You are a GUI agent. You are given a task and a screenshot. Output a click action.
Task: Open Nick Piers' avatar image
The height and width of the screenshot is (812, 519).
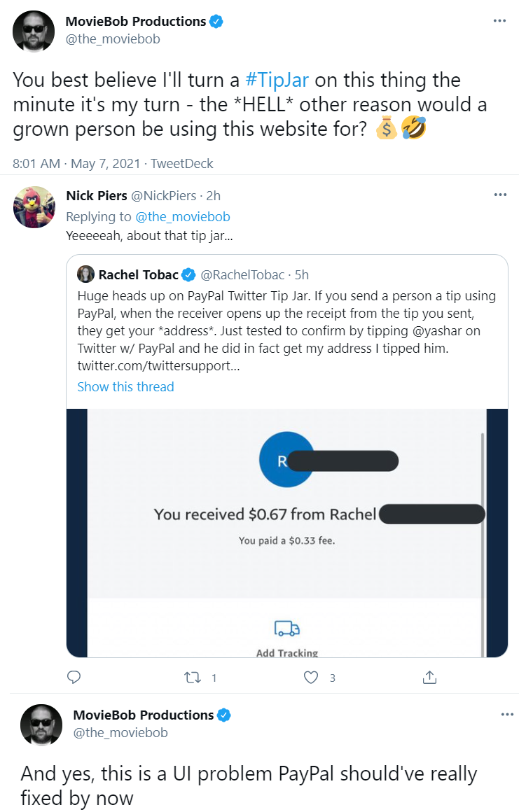[34, 207]
